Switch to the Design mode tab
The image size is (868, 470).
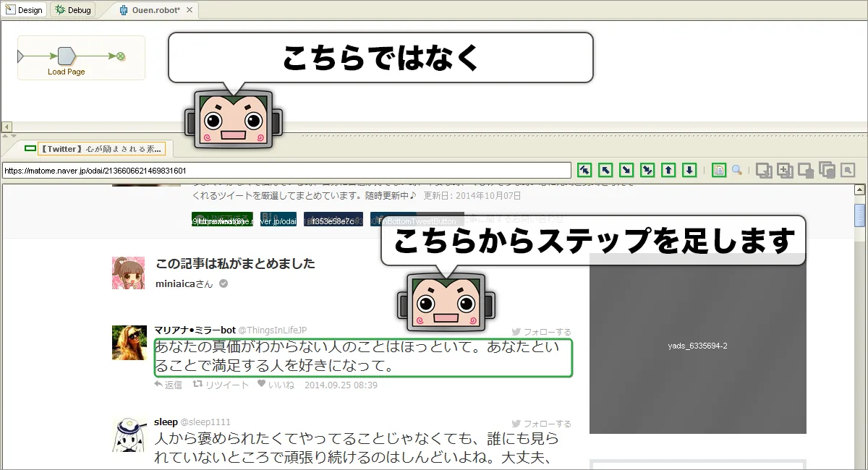point(25,10)
